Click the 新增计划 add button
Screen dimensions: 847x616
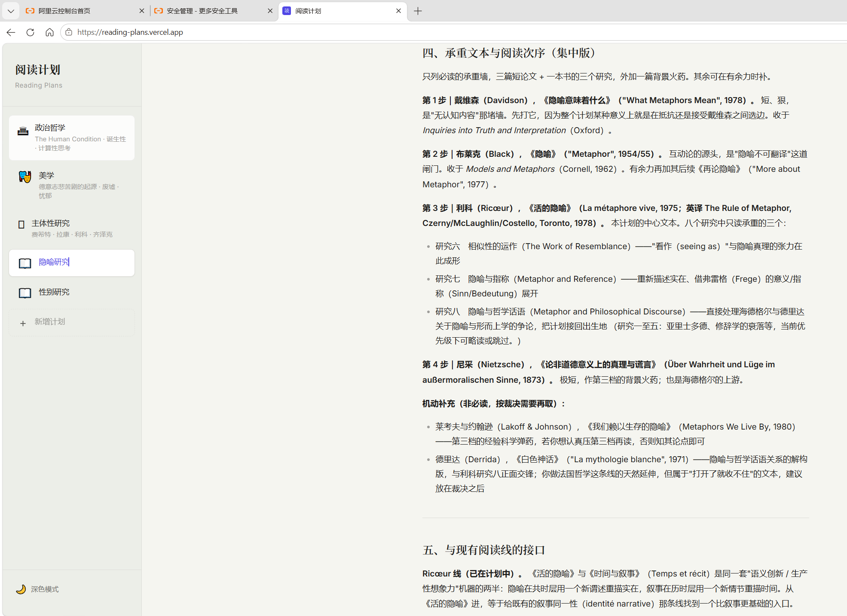tap(72, 322)
